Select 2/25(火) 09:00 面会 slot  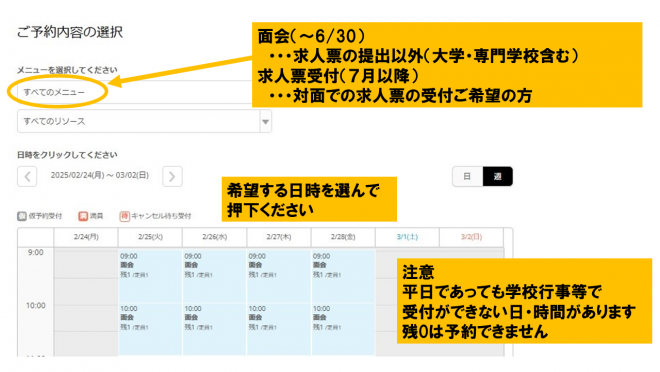[150, 276]
